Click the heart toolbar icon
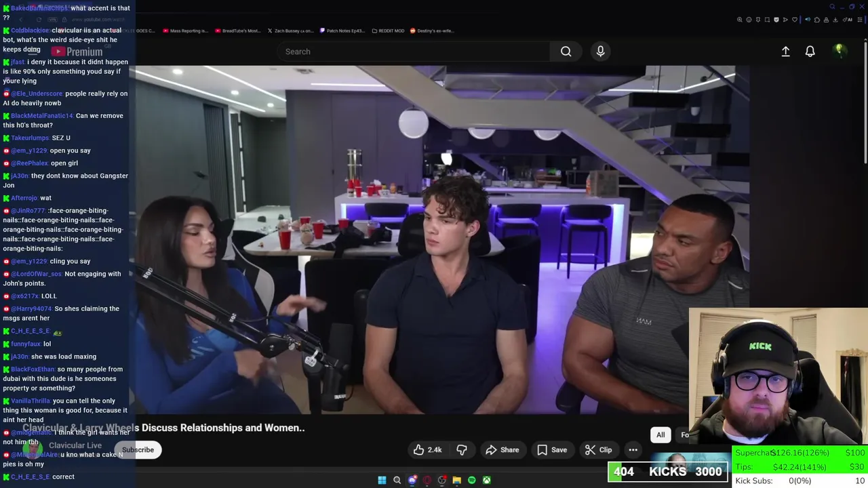 tap(795, 20)
